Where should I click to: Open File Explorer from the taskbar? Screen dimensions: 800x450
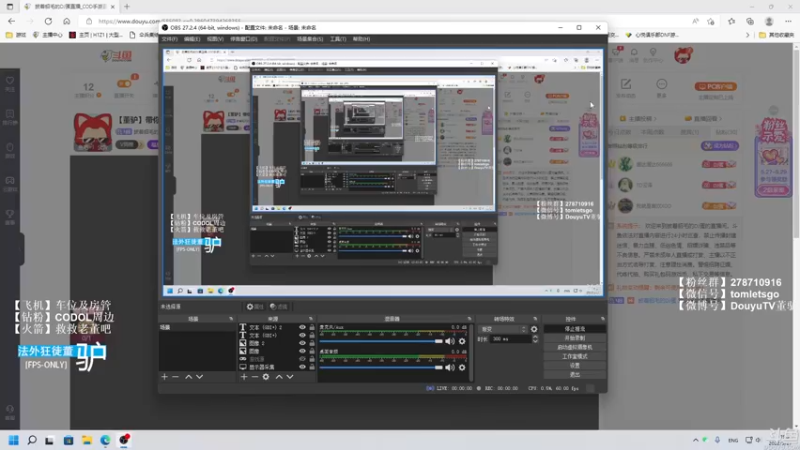point(87,440)
